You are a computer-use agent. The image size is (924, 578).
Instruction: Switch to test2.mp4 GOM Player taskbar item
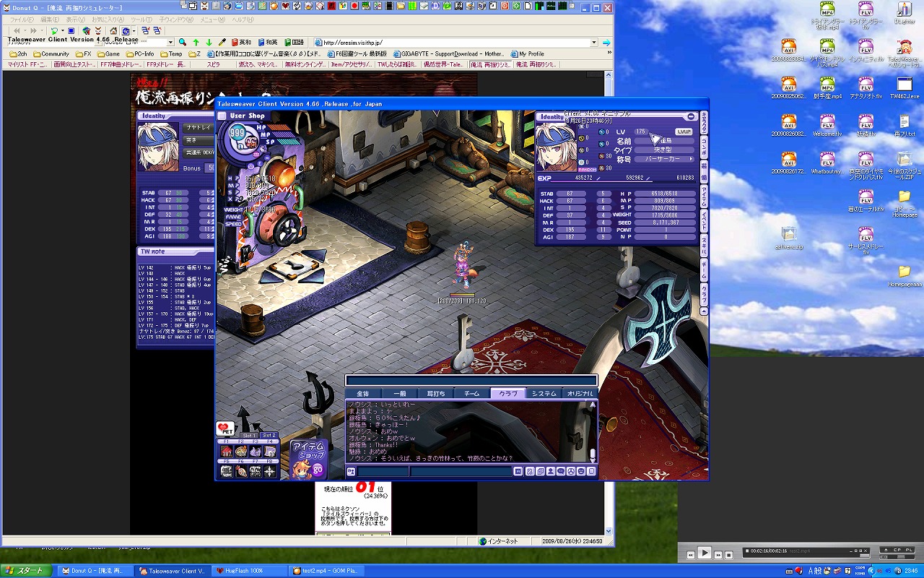pyautogui.click(x=325, y=571)
